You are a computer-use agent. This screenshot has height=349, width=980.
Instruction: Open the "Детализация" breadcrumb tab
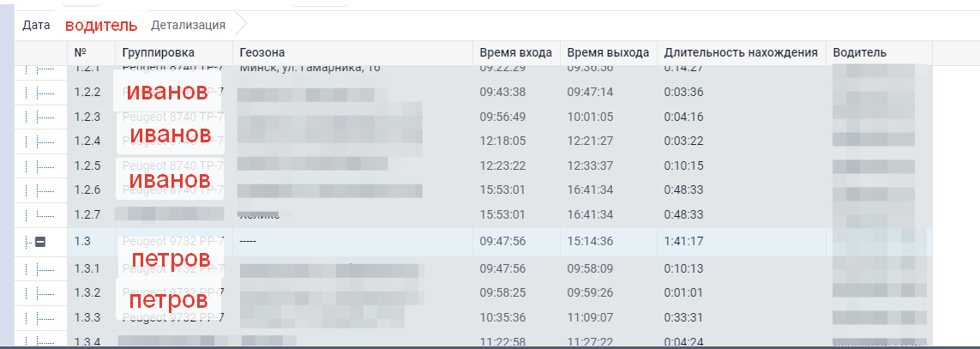click(188, 25)
